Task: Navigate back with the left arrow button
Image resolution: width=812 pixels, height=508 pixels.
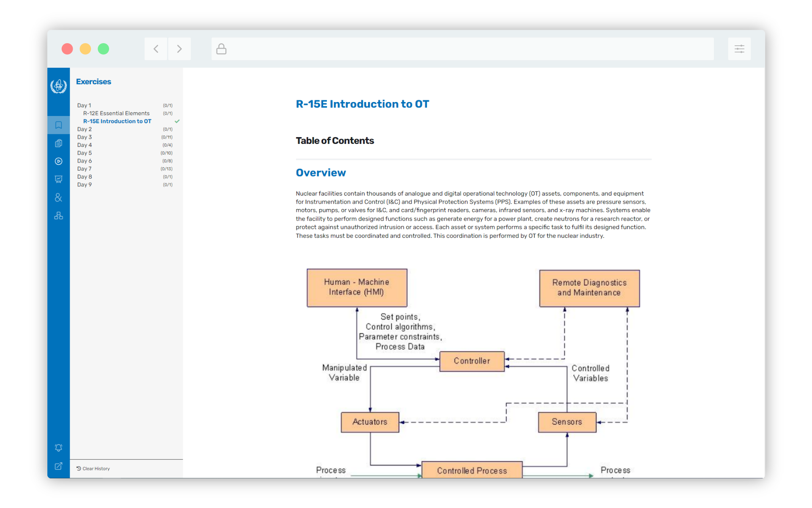Action: (x=156, y=49)
